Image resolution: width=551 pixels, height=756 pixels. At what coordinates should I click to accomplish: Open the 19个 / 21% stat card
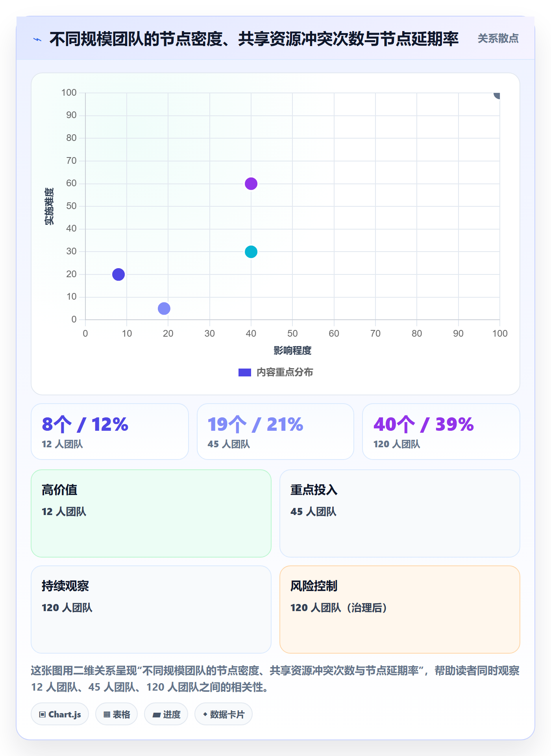(x=275, y=432)
